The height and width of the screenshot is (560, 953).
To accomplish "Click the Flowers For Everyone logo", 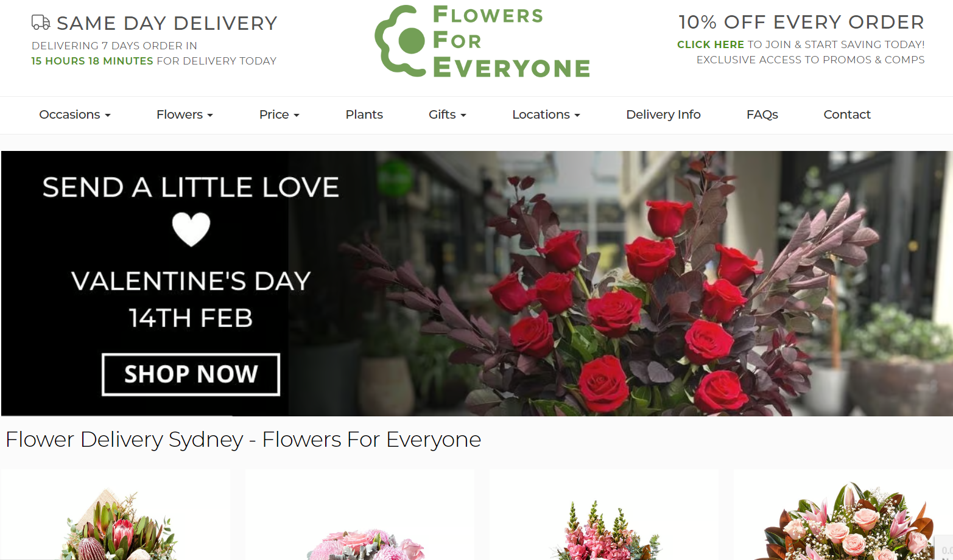I will (x=482, y=41).
